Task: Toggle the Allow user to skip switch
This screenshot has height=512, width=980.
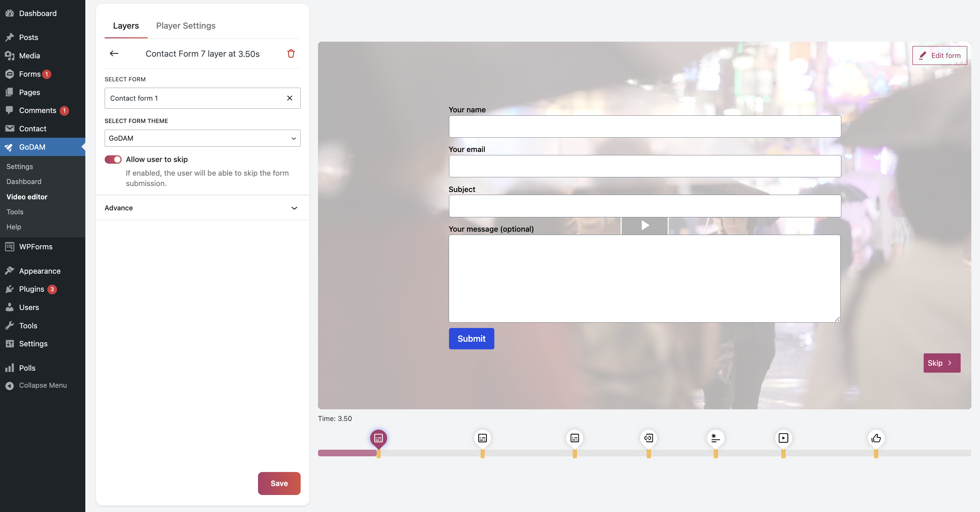Action: 113,159
